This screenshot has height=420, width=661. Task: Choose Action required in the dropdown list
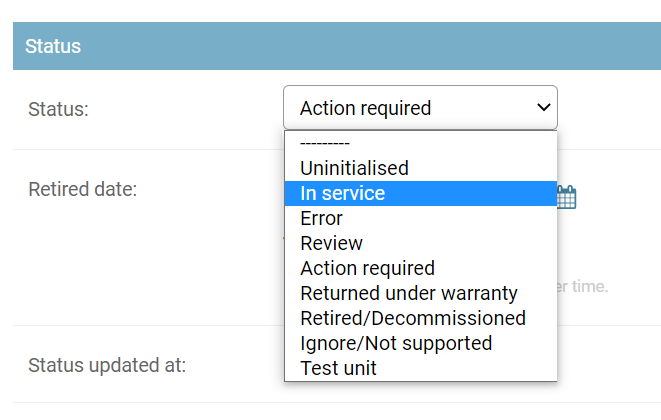[x=367, y=268]
